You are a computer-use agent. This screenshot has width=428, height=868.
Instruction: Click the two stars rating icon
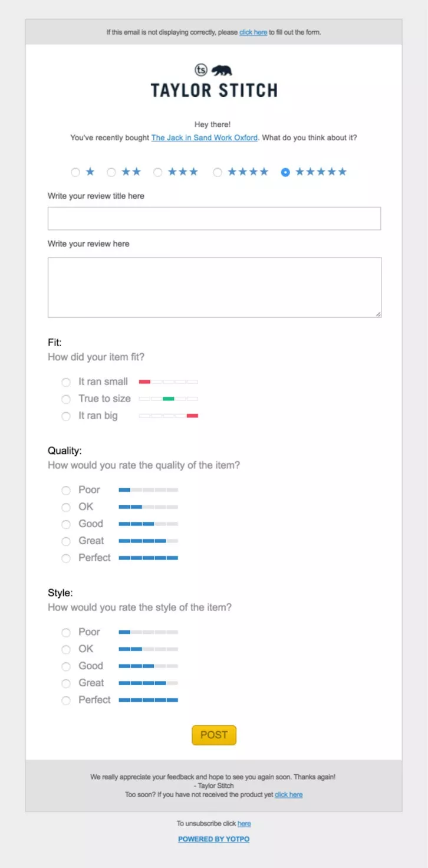[131, 172]
